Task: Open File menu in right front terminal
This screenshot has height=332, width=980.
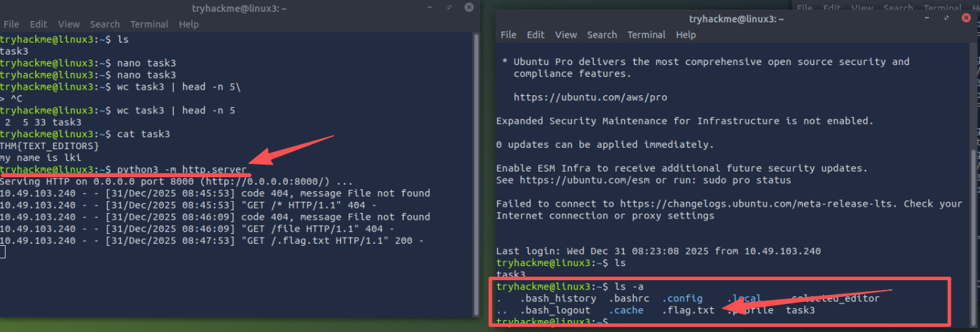Action: [x=509, y=34]
